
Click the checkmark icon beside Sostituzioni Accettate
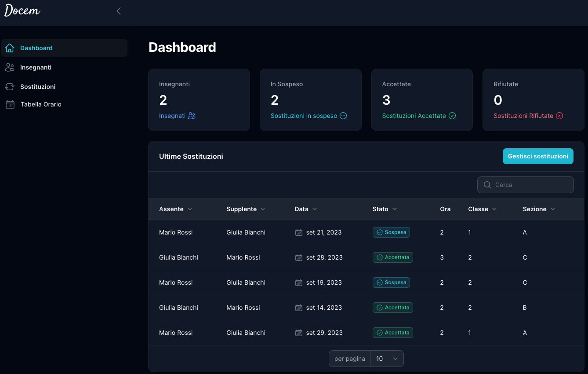pyautogui.click(x=452, y=116)
